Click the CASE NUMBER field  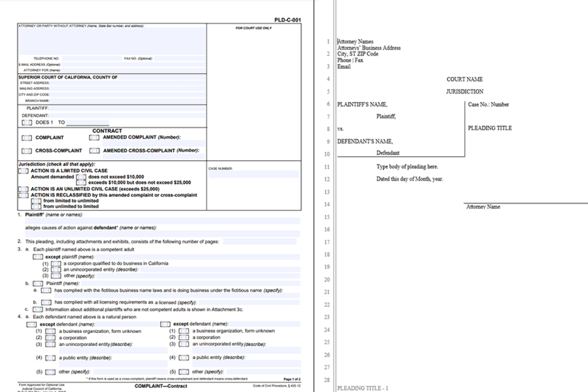click(254, 174)
